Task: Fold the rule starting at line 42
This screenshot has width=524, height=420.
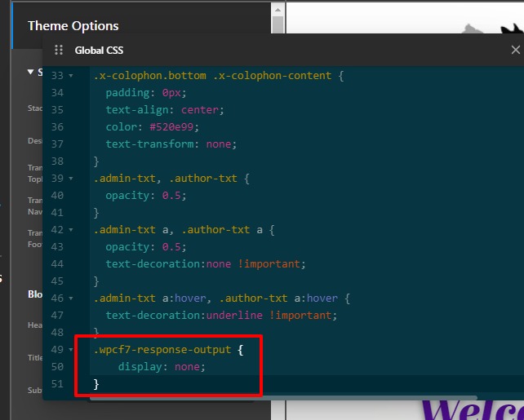Action: click(x=71, y=230)
